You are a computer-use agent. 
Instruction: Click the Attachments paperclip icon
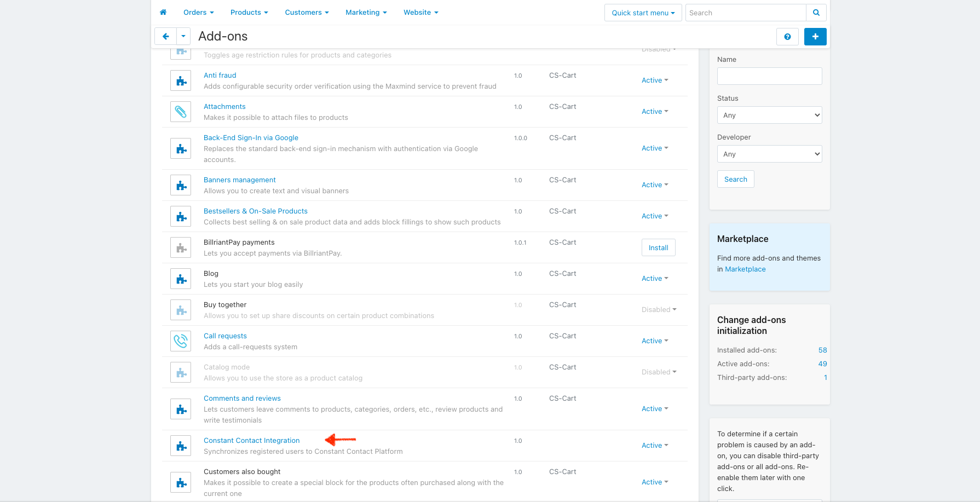[x=181, y=112]
